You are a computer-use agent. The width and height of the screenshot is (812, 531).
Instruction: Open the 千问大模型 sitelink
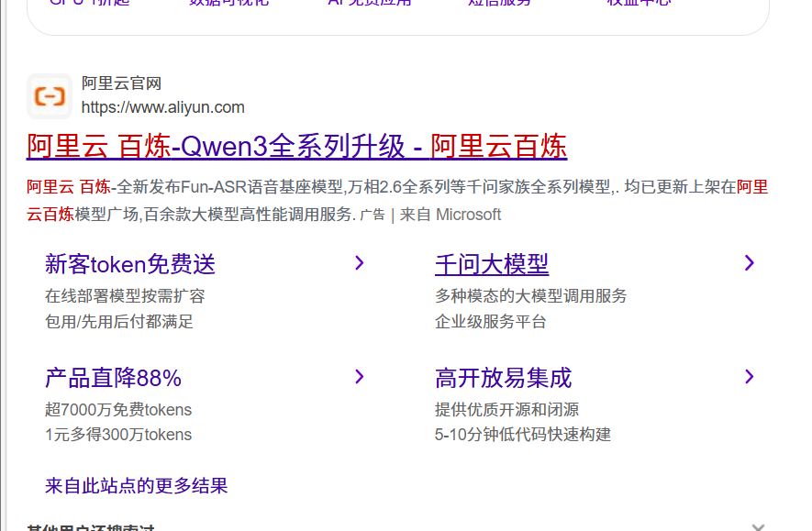pyautogui.click(x=492, y=264)
